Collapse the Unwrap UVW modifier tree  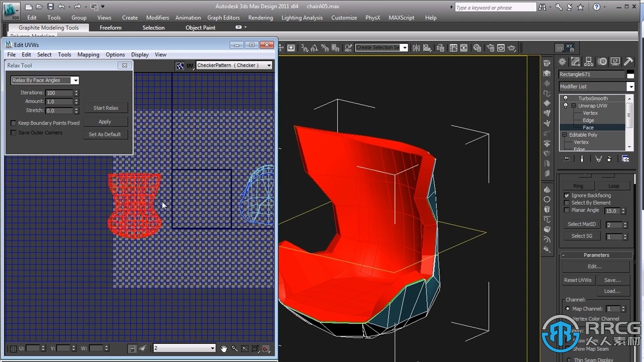[x=573, y=106]
